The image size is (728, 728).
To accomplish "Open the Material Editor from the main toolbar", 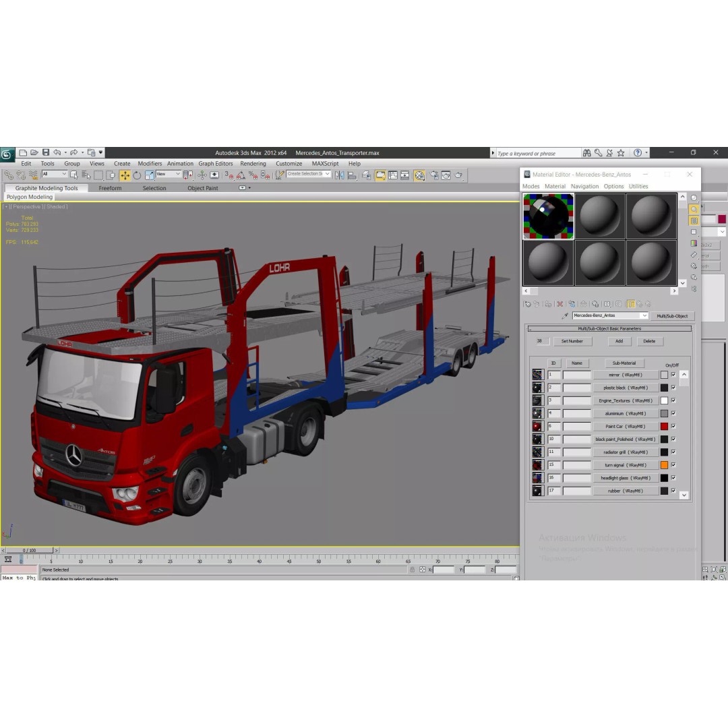I will click(x=420, y=175).
